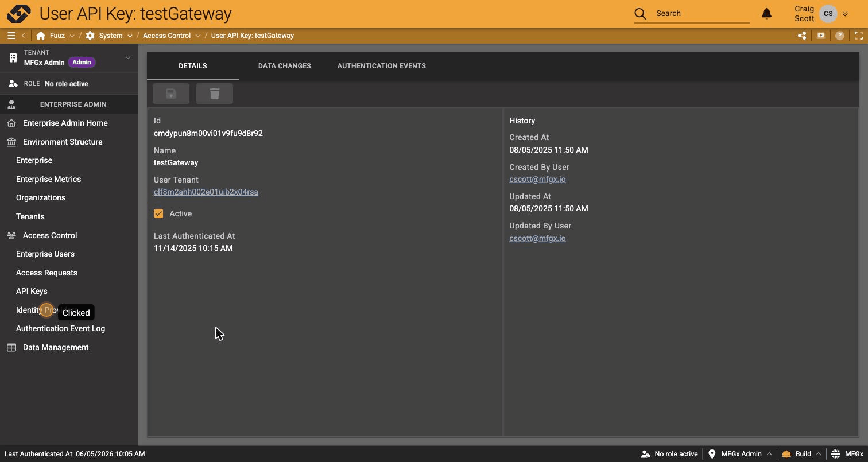Toggle the hamburger navigation menu
868x462 pixels.
(x=11, y=36)
